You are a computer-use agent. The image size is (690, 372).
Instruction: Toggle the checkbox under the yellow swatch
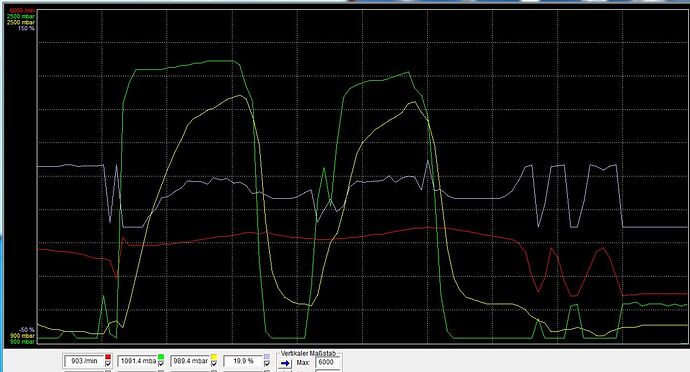click(x=214, y=364)
